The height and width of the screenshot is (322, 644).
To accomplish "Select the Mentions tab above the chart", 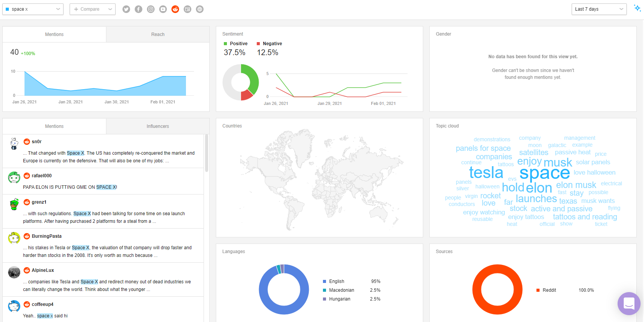I will [x=54, y=34].
